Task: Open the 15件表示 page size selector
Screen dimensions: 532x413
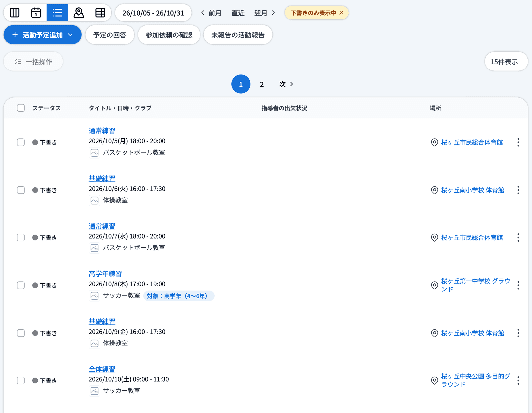Action: point(506,62)
